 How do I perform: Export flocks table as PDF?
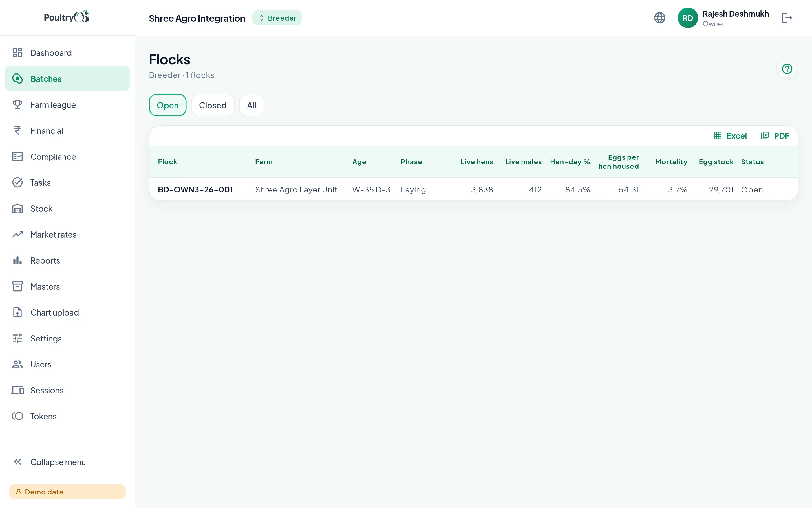(x=775, y=136)
